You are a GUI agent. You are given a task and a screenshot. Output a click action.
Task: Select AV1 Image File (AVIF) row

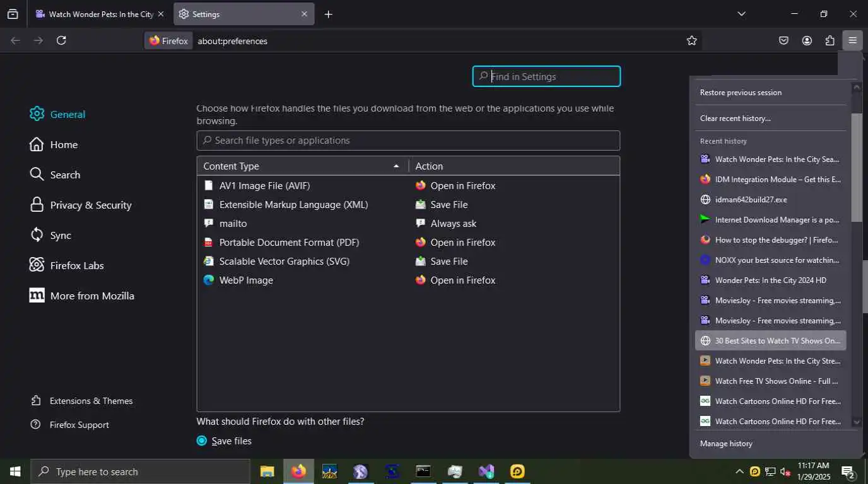click(x=408, y=186)
